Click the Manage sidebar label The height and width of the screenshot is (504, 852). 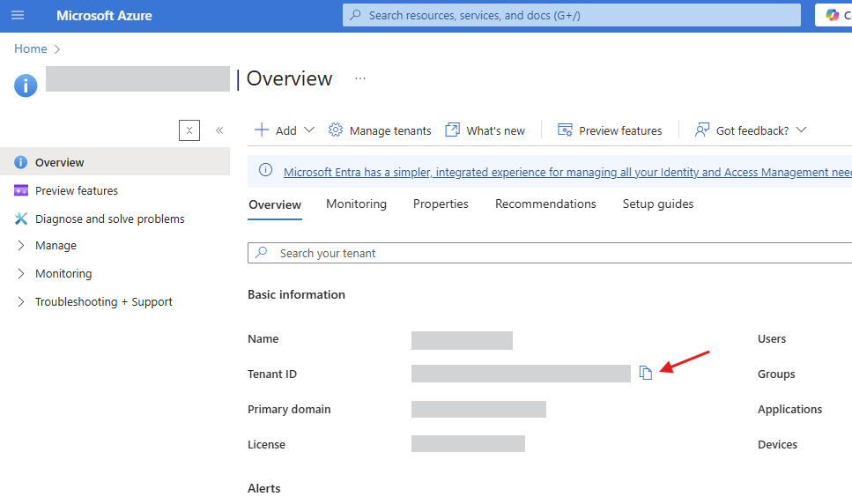coord(56,246)
